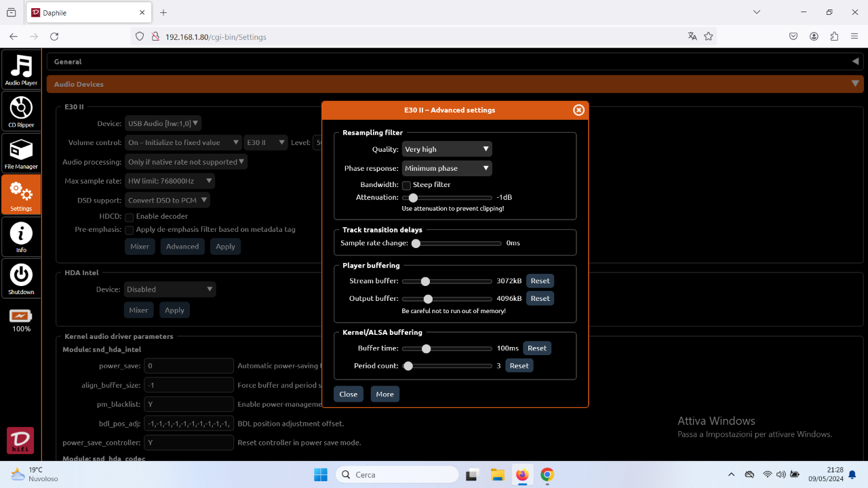This screenshot has height=488, width=868.
Task: Adjust the Stream buffer slider
Action: pos(447,281)
